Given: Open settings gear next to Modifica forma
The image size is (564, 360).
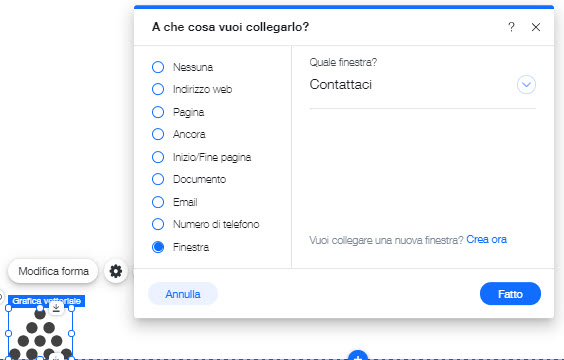Looking at the screenshot, I should 116,271.
